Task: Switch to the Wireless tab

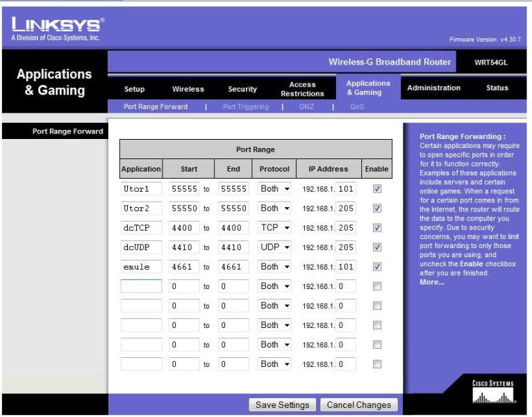Action: (x=188, y=89)
